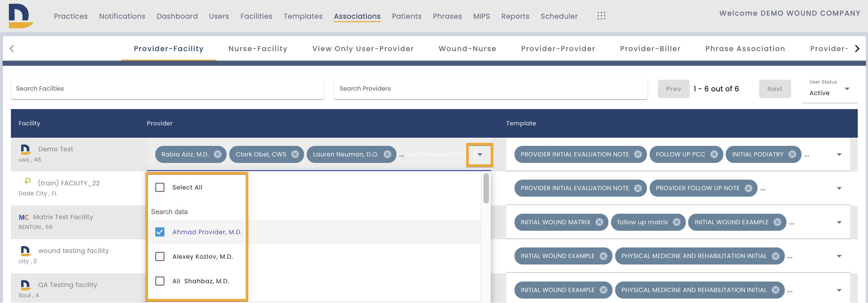Click the Search Facilities field
The image size is (868, 303).
tap(168, 89)
